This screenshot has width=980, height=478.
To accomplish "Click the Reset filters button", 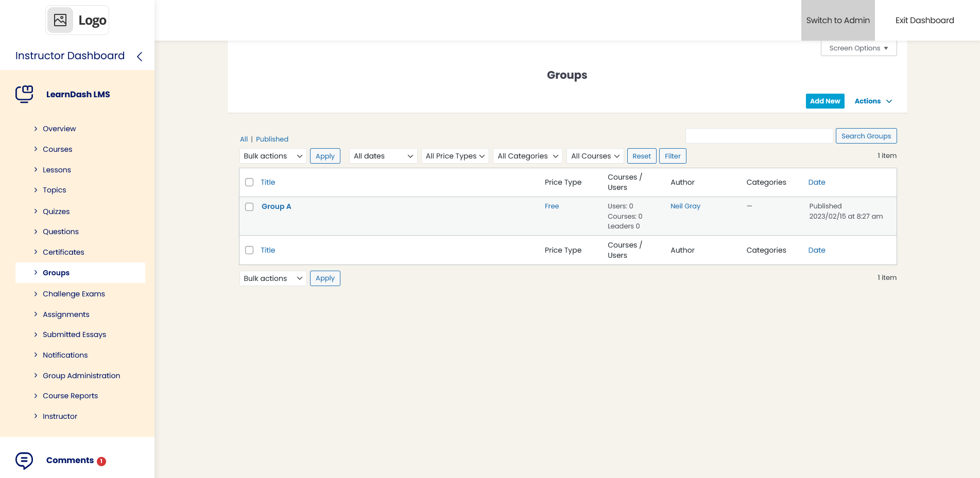I will (642, 156).
